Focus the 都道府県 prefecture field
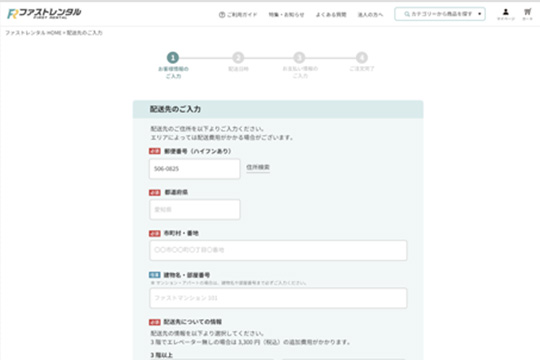Image resolution: width=540 pixels, height=360 pixels. pos(195,209)
